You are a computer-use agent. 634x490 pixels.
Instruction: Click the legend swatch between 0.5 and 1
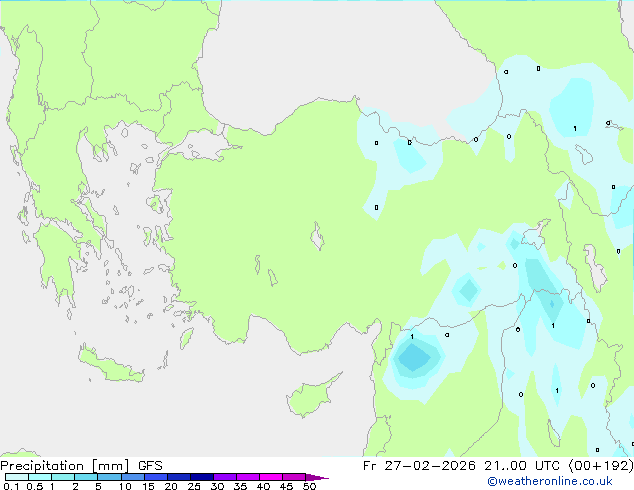click(x=40, y=477)
